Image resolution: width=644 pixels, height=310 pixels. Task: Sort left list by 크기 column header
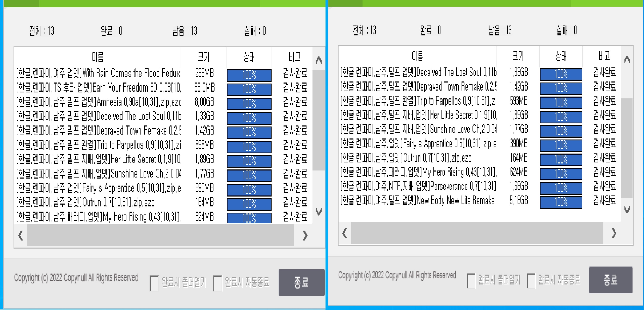click(204, 57)
